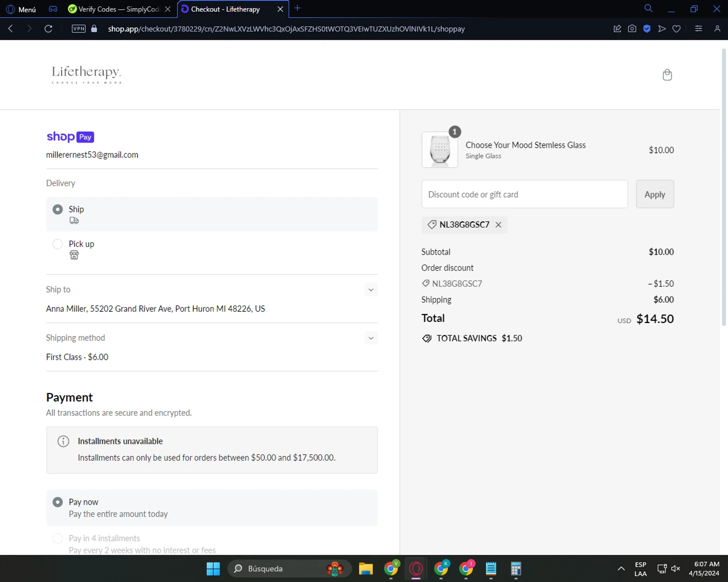Open the Notepad taskbar icon
This screenshot has width=728, height=582.
491,568
